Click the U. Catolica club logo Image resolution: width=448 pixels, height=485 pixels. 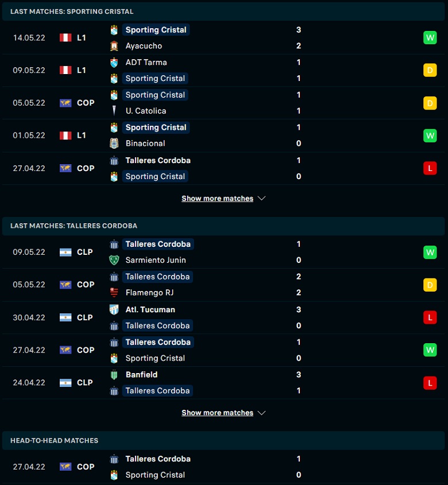tap(114, 111)
